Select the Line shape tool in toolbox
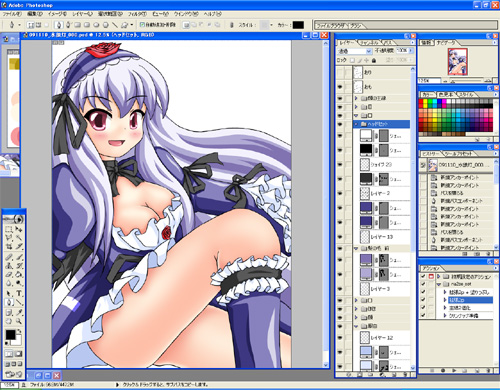500x390 pixels. tap(19, 302)
